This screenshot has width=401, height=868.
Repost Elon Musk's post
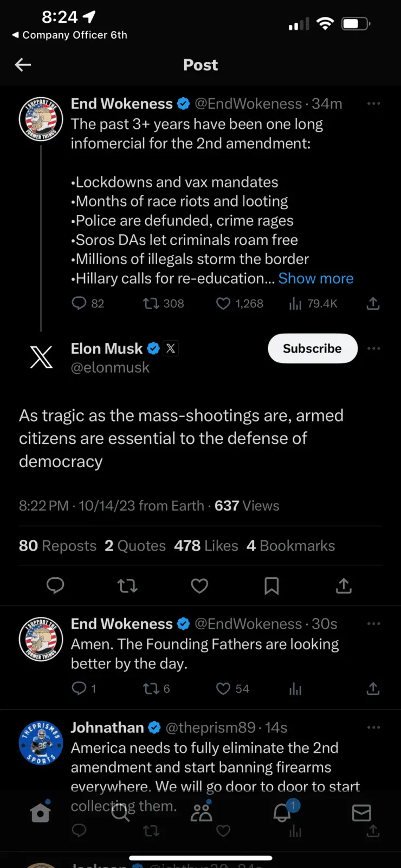tap(127, 586)
